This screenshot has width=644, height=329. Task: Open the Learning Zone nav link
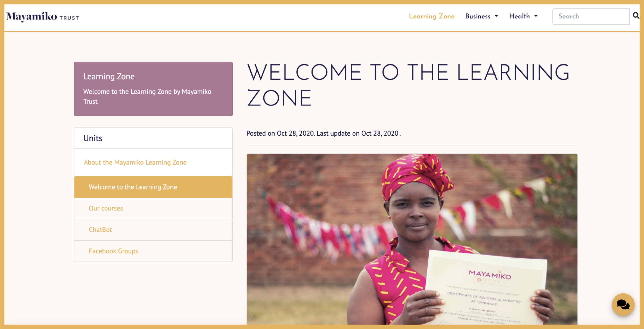[431, 16]
